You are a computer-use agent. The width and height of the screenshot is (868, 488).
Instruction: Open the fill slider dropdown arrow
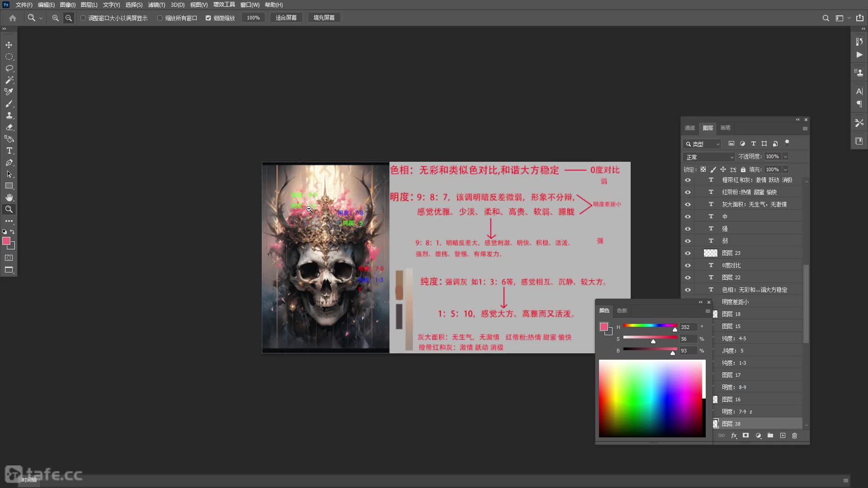[x=786, y=169]
